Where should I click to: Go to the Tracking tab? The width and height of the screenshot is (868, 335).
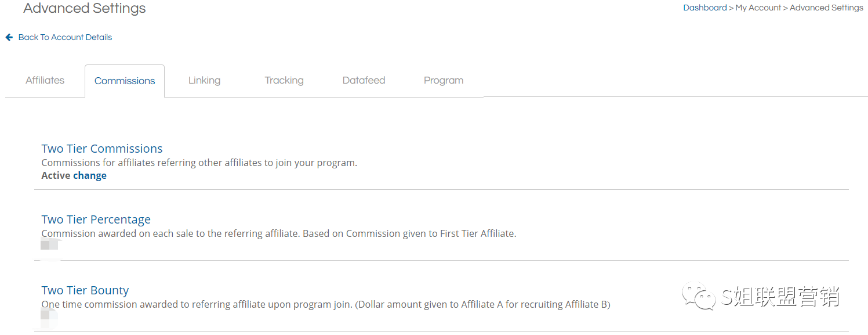pyautogui.click(x=284, y=80)
